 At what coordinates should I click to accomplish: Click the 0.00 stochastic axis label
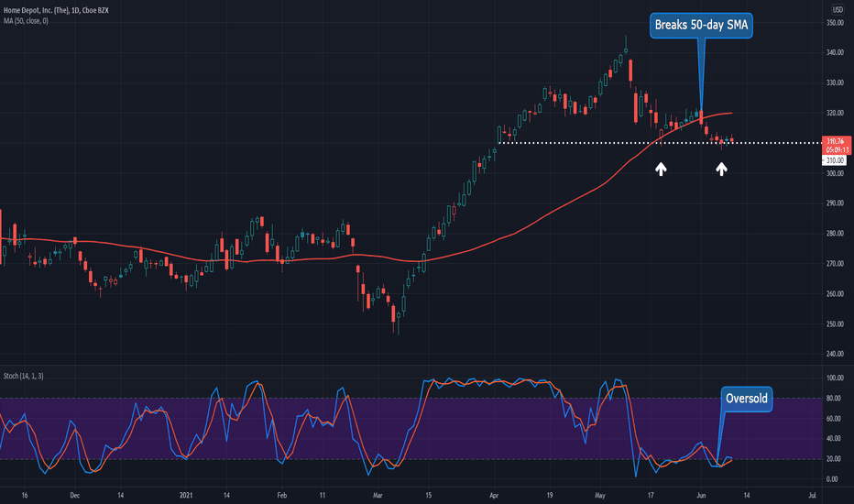coord(832,479)
